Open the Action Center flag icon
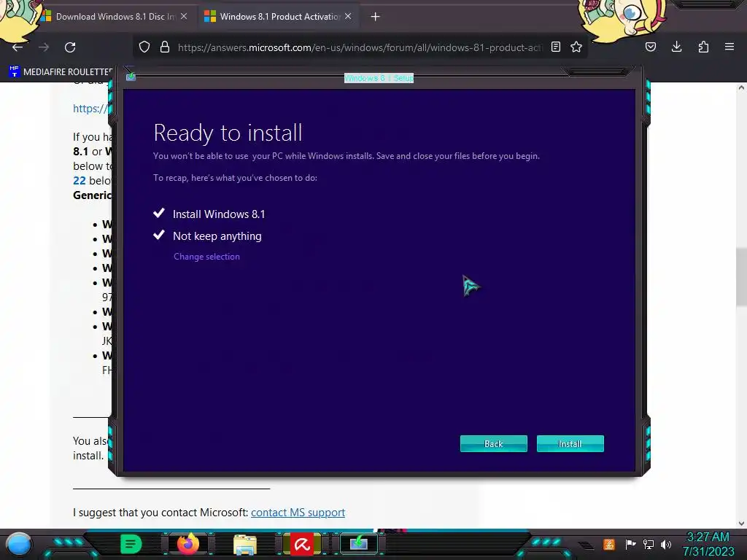 (630, 544)
